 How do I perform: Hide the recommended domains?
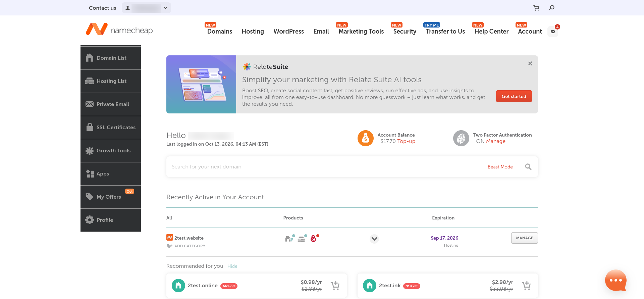pos(232,266)
